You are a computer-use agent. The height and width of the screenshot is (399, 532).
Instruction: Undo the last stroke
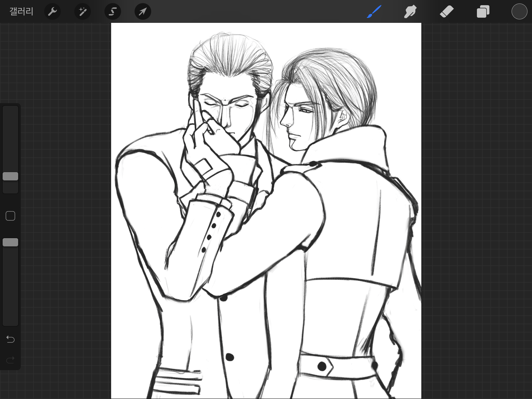(x=10, y=339)
